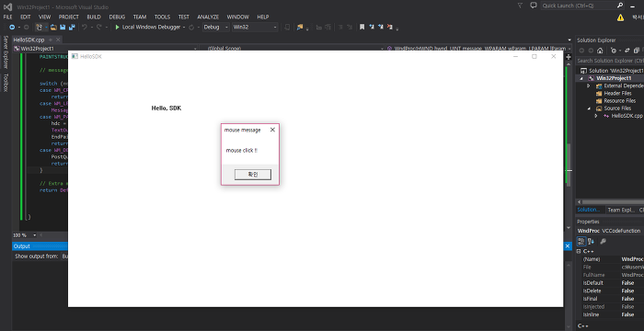Select the IsInline property row
644x331 pixels.
(x=610, y=314)
